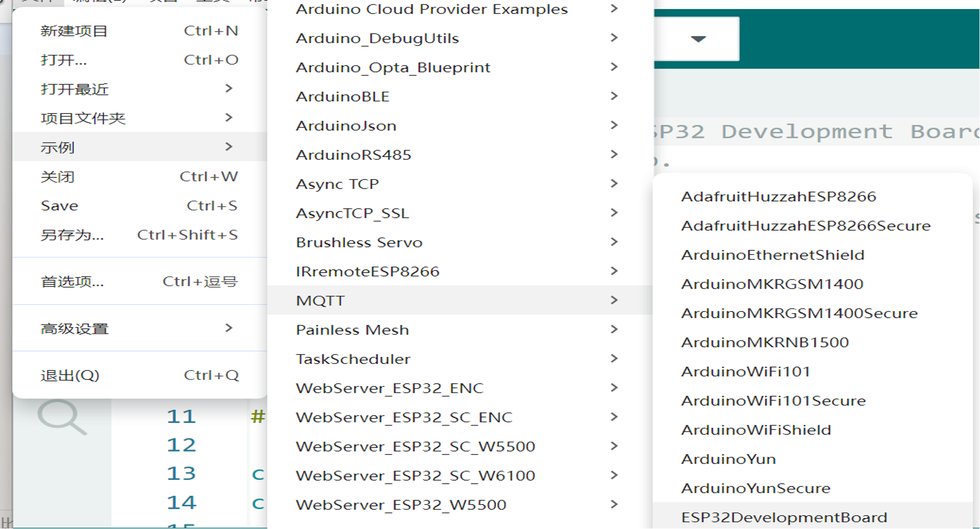Click the search magnifier icon in sidebar
The image size is (980, 529).
62,417
